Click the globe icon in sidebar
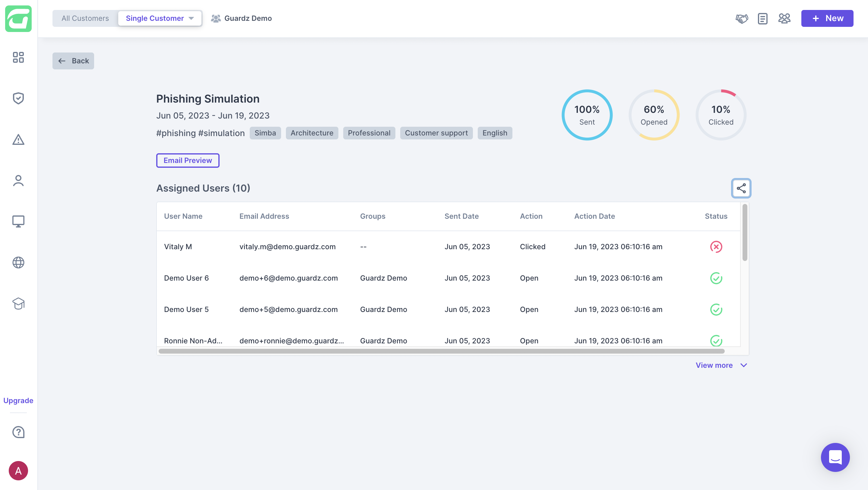Screen dimensions: 868x490 pyautogui.click(x=18, y=262)
